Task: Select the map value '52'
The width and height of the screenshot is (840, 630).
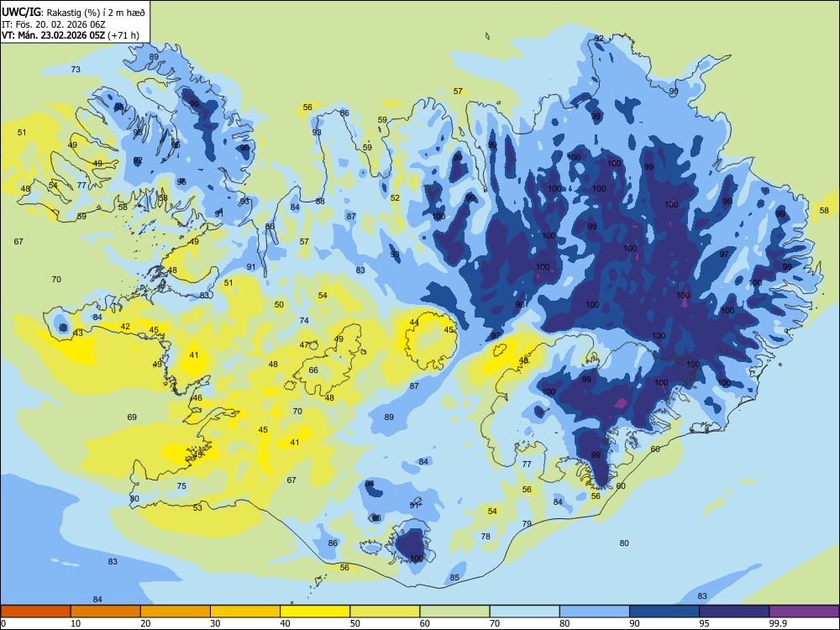Action: pos(395,197)
